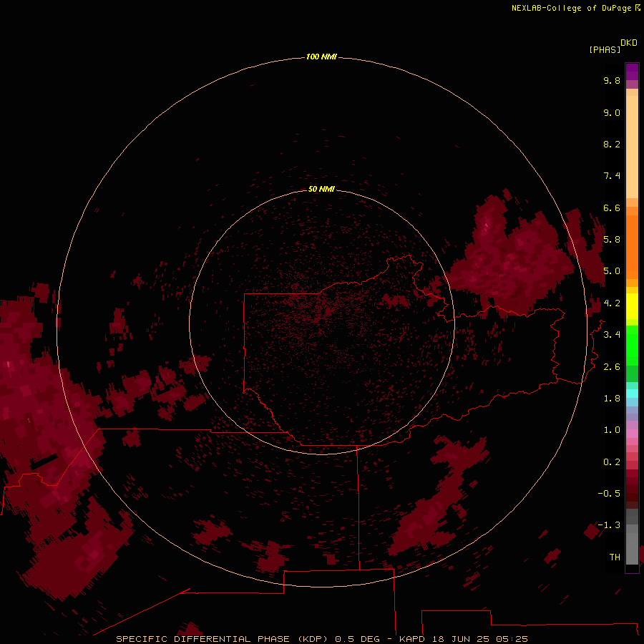Click the -0.5 value on color scale
Image resolution: width=644 pixels, height=644 pixels.
[609, 494]
